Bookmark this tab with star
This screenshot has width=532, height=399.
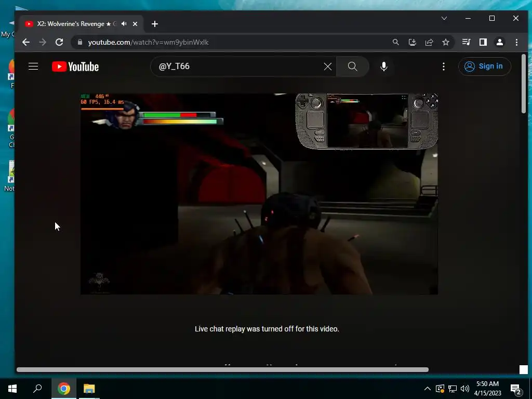[x=445, y=42]
